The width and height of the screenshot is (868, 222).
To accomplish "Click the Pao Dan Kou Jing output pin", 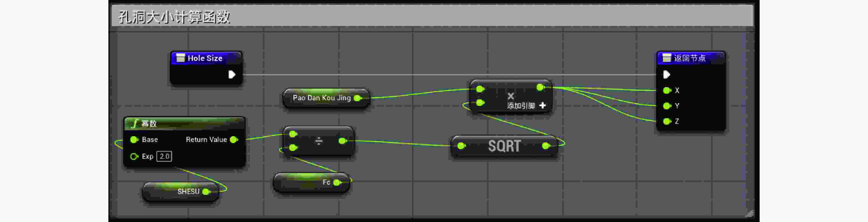I will click(x=358, y=98).
